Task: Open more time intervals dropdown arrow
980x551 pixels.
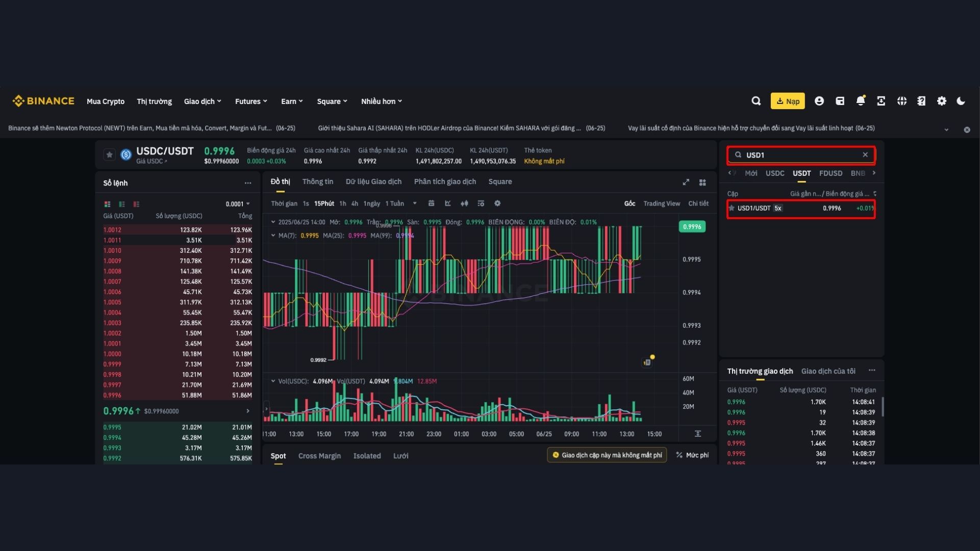Action: click(x=415, y=203)
